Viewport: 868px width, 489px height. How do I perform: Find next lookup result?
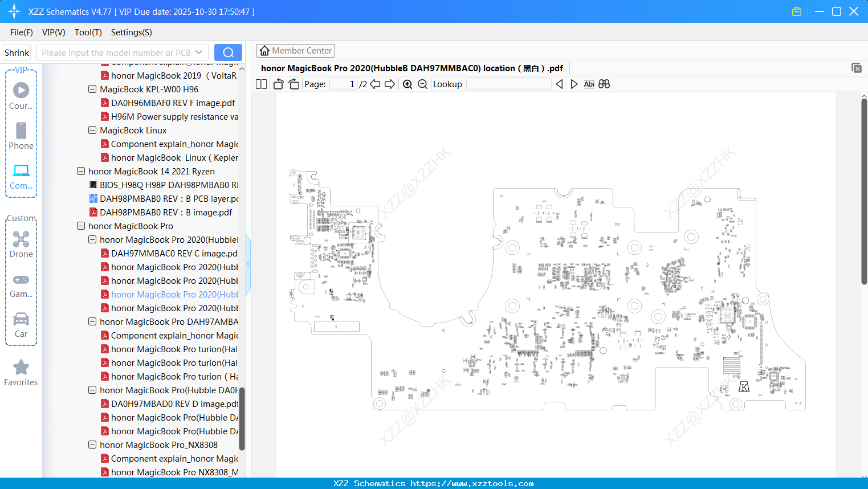point(574,84)
